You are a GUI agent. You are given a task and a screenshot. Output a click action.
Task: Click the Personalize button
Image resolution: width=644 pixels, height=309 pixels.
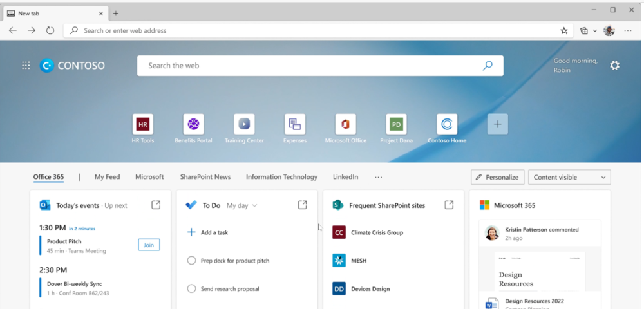[497, 177]
